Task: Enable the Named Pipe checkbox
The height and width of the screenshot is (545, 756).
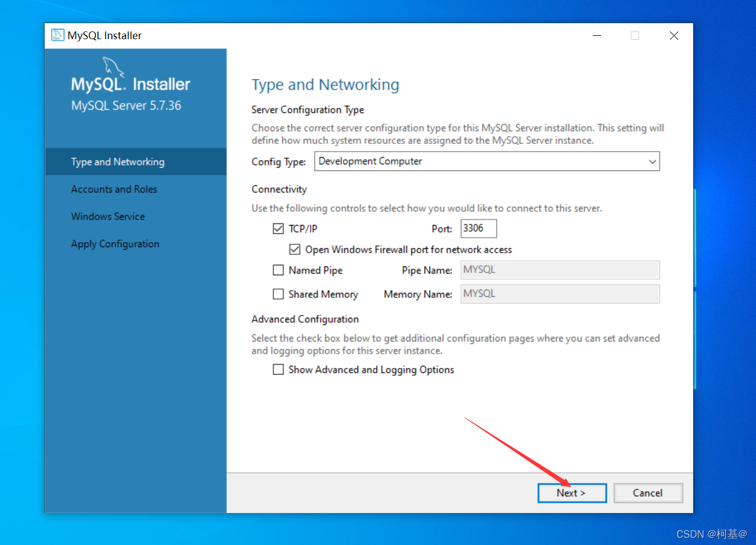Action: (278, 270)
